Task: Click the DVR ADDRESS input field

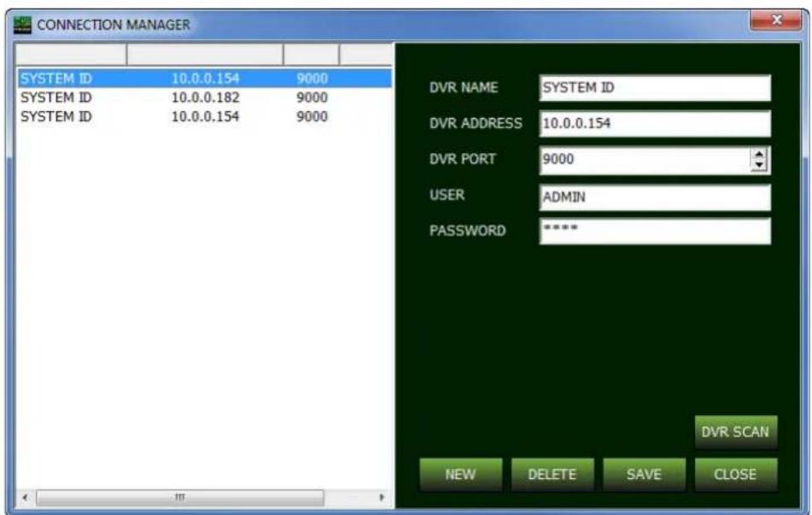Action: coord(655,123)
